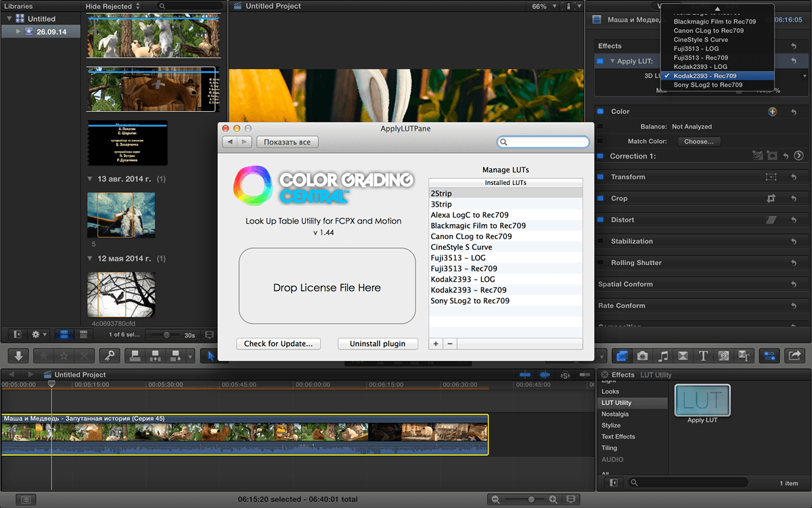Remove a LUT with the minus button
This screenshot has height=508, width=812.
(x=449, y=344)
